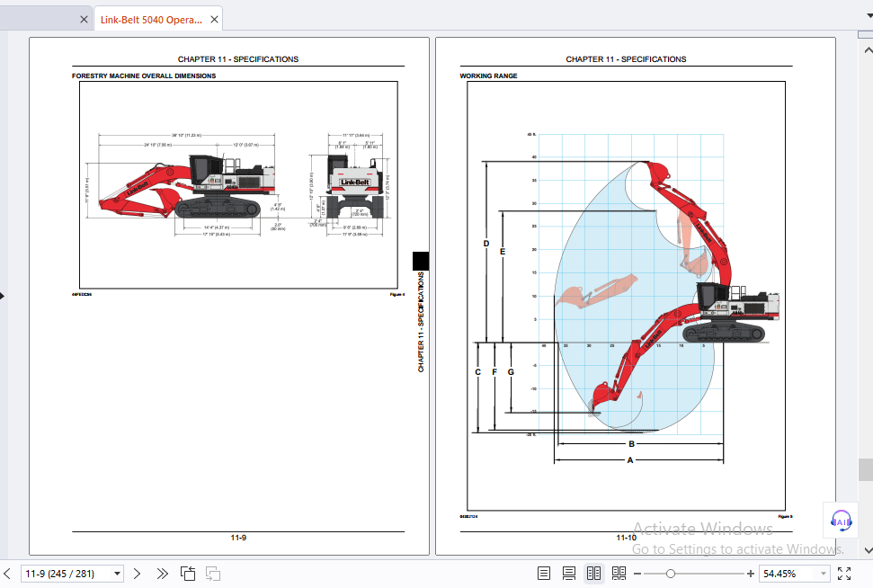Screen dimensions: 873x588
Task: Click the vertical CHAPTER 11 - SPECIFICATIONS side tab text
Action: coord(421,322)
